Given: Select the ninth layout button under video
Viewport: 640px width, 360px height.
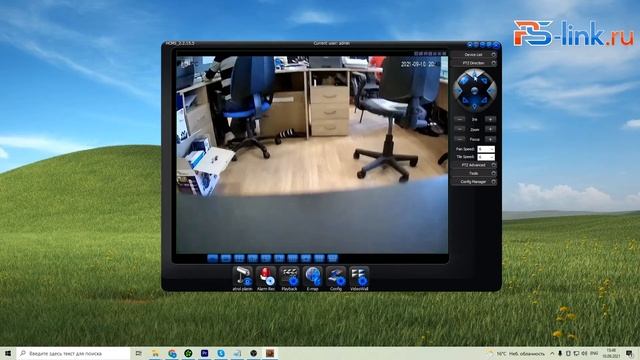Looking at the screenshot, I should tap(319, 258).
